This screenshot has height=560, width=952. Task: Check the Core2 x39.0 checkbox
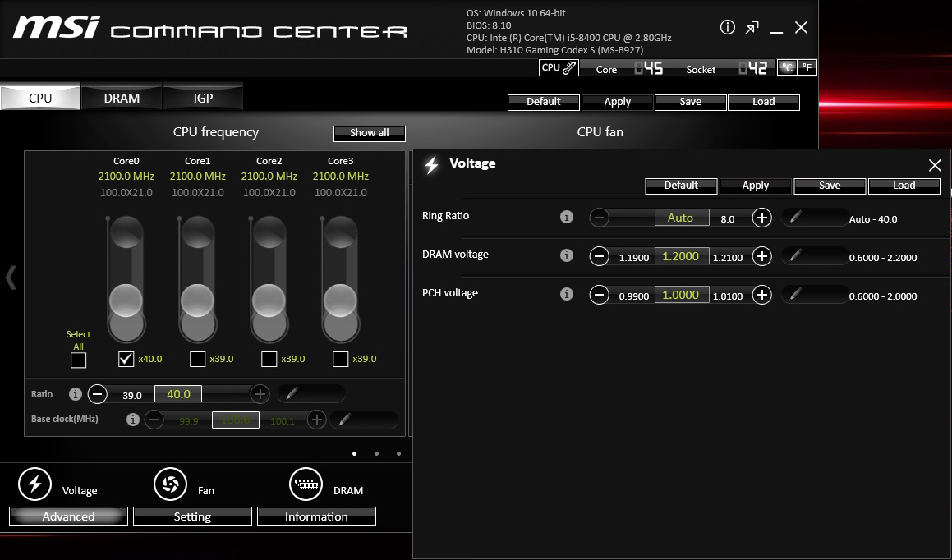point(269,359)
